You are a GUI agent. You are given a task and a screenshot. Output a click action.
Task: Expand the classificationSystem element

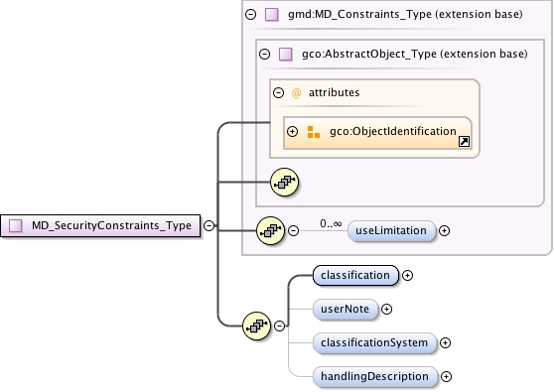pos(445,343)
